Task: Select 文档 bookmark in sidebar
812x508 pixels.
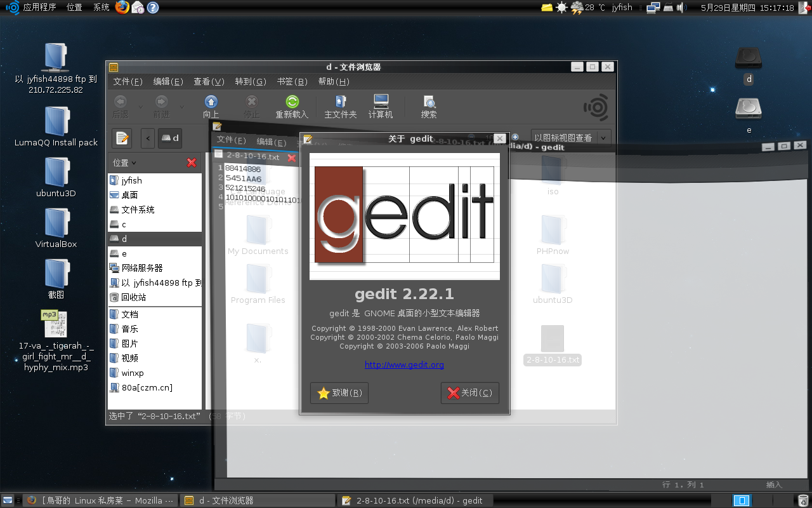Action: (x=155, y=314)
